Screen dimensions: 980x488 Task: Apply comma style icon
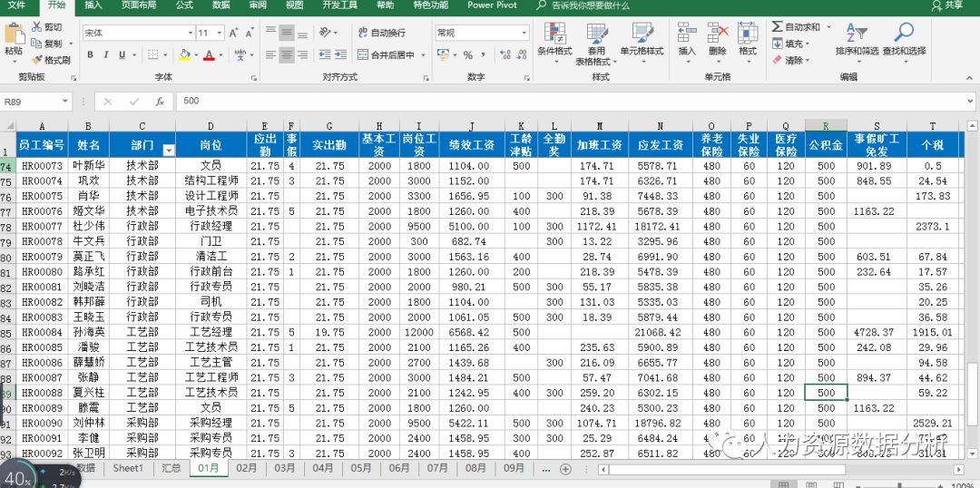coord(485,55)
